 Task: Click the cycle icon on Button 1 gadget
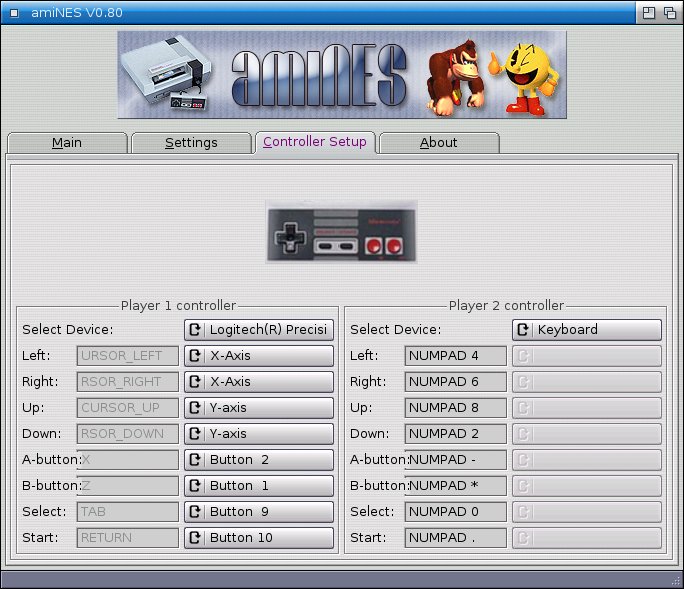click(x=195, y=486)
